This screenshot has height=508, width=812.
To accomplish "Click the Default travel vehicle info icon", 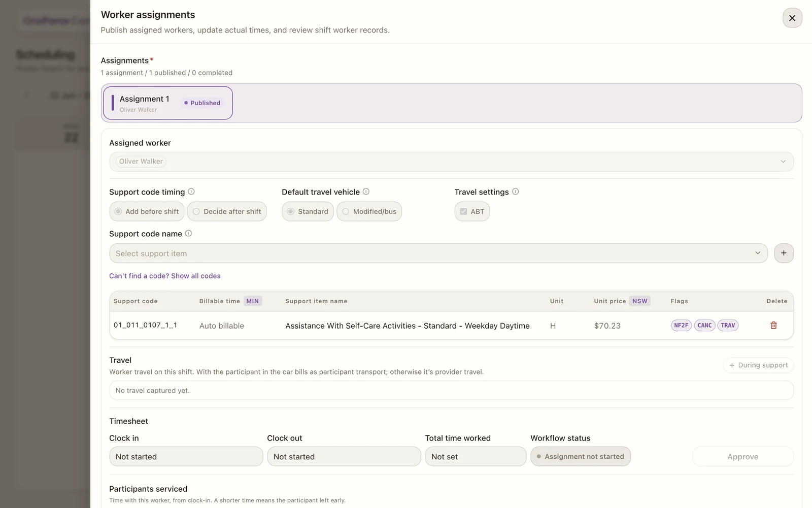I will [x=366, y=192].
